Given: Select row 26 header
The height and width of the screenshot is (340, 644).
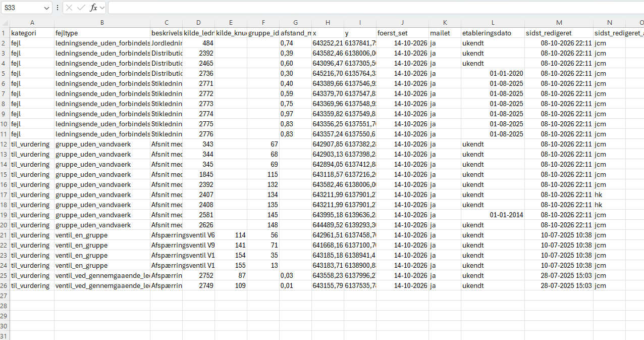Looking at the screenshot, I should point(5,285).
